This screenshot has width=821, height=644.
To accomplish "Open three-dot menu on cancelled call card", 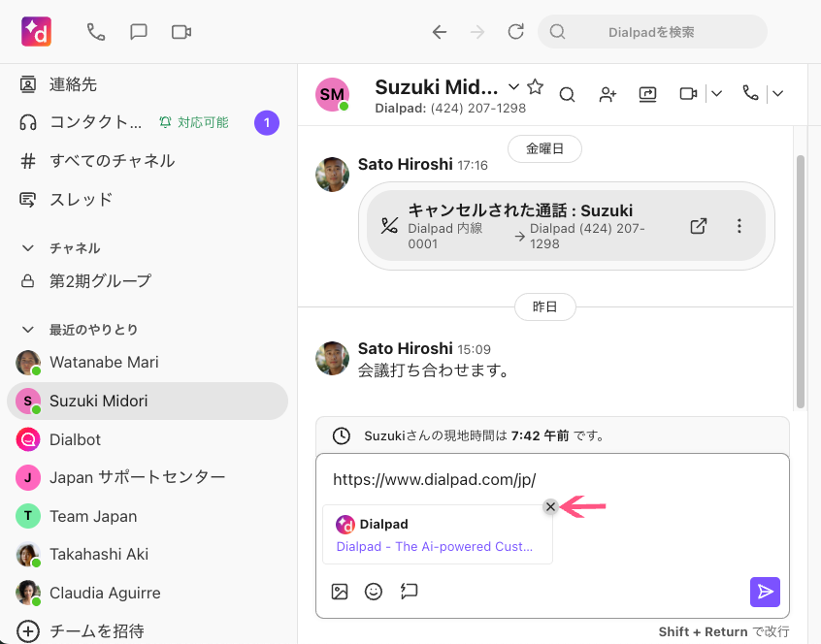I will pos(739,226).
